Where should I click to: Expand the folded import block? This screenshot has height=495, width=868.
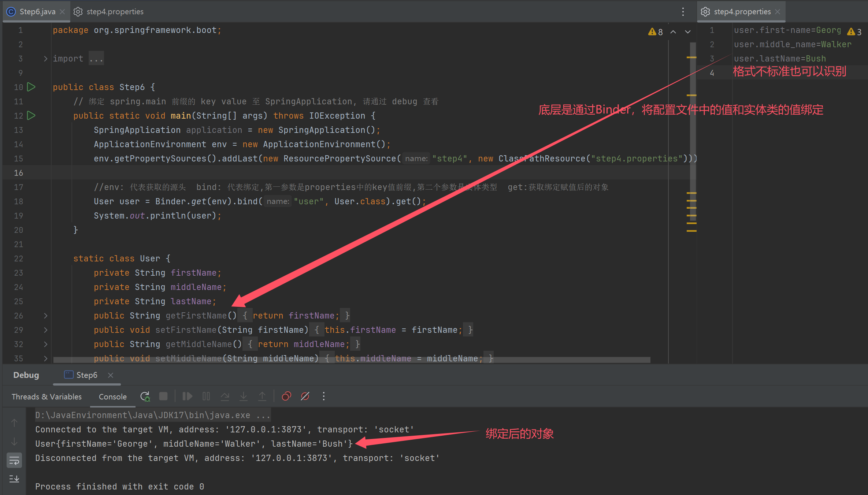pyautogui.click(x=45, y=59)
